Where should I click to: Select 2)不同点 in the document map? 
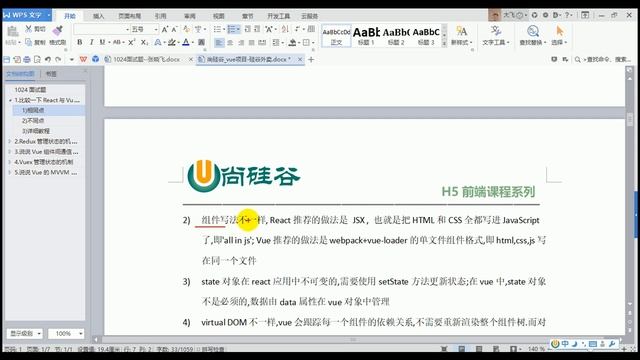(x=33, y=121)
